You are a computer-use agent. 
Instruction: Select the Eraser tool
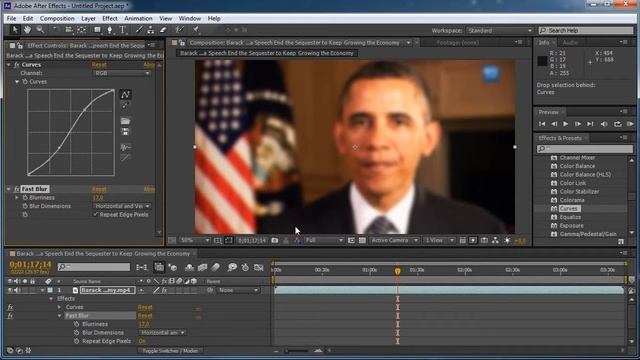point(163,30)
